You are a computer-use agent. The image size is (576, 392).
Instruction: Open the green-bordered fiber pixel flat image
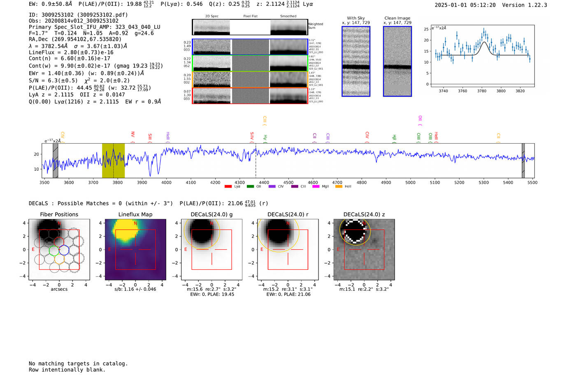click(x=250, y=63)
